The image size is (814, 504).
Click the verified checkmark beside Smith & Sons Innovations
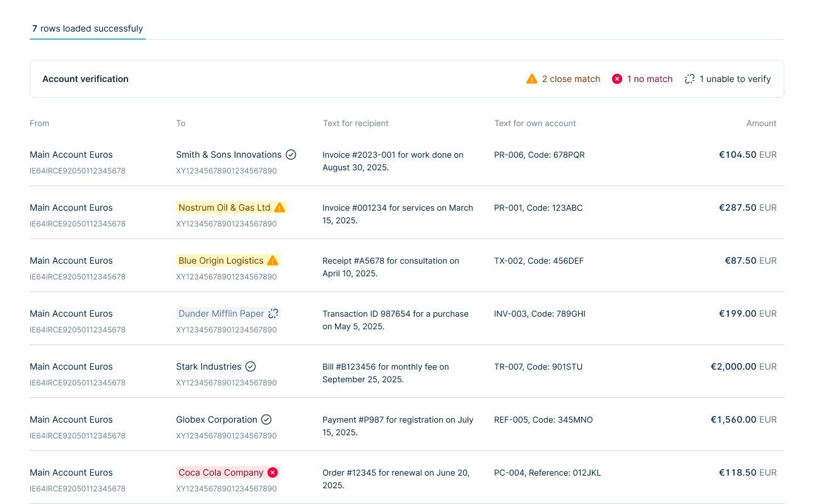pyautogui.click(x=291, y=155)
